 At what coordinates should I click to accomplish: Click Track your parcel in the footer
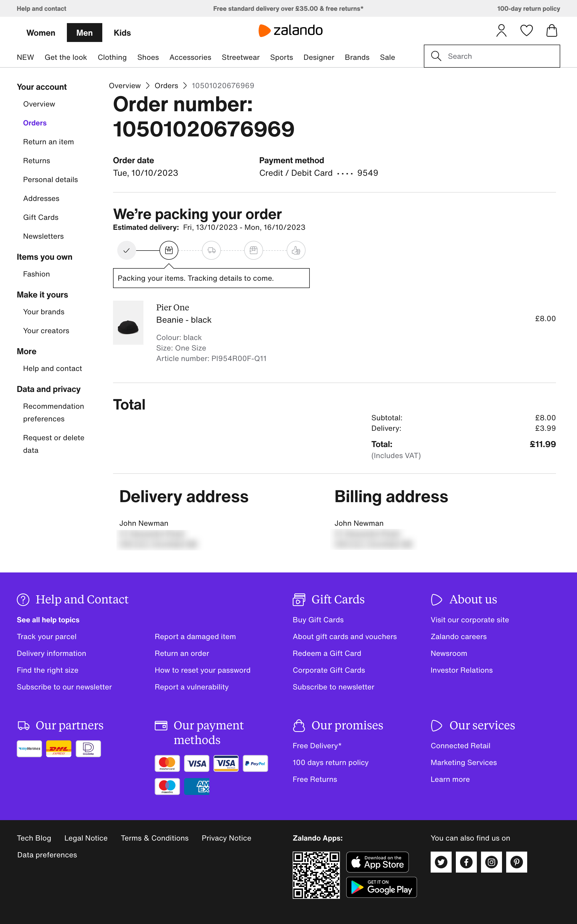click(46, 637)
